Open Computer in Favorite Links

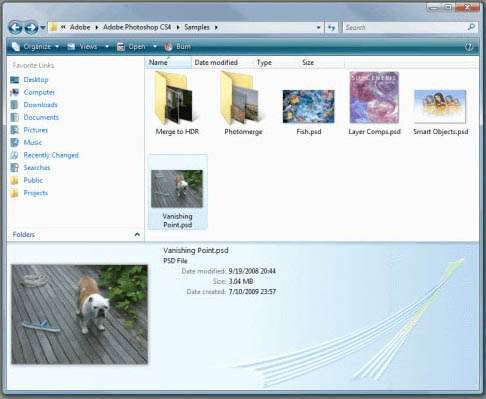pos(39,92)
